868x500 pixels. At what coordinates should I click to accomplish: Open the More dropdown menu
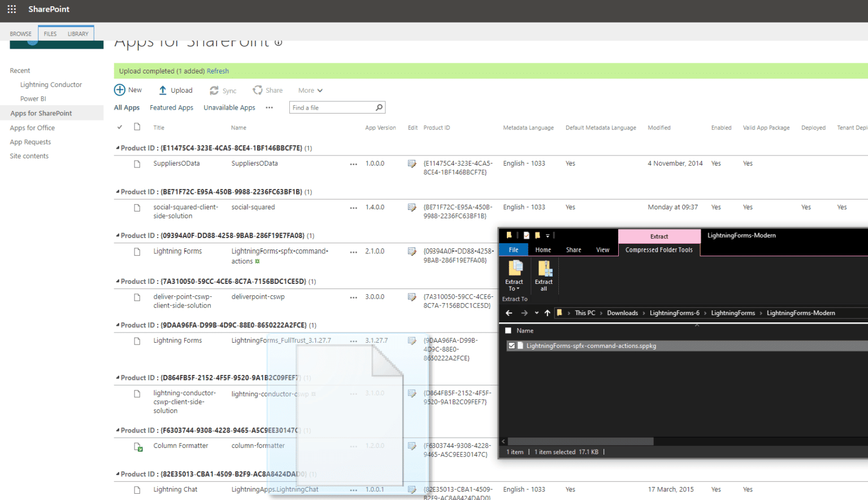(310, 90)
